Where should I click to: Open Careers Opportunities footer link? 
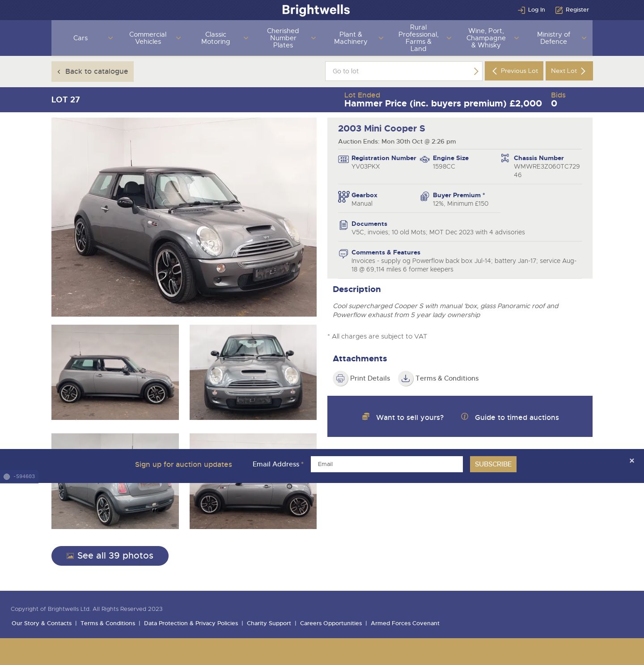(x=331, y=623)
